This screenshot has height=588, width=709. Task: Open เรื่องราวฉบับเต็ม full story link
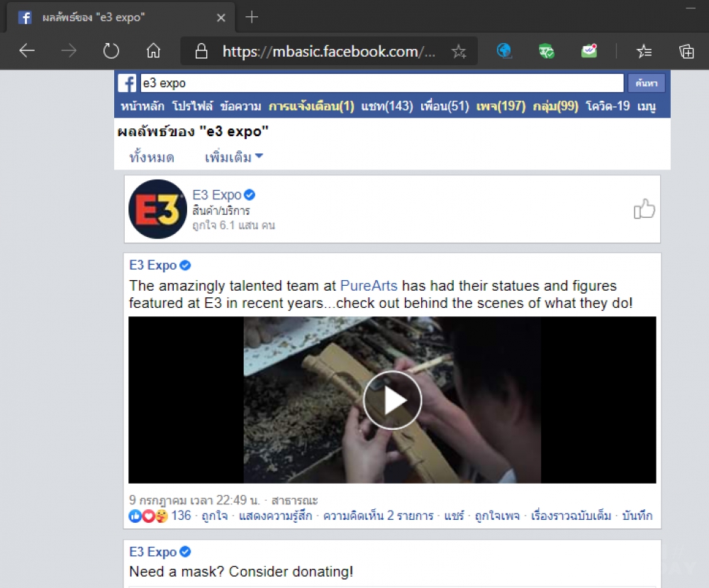571,516
